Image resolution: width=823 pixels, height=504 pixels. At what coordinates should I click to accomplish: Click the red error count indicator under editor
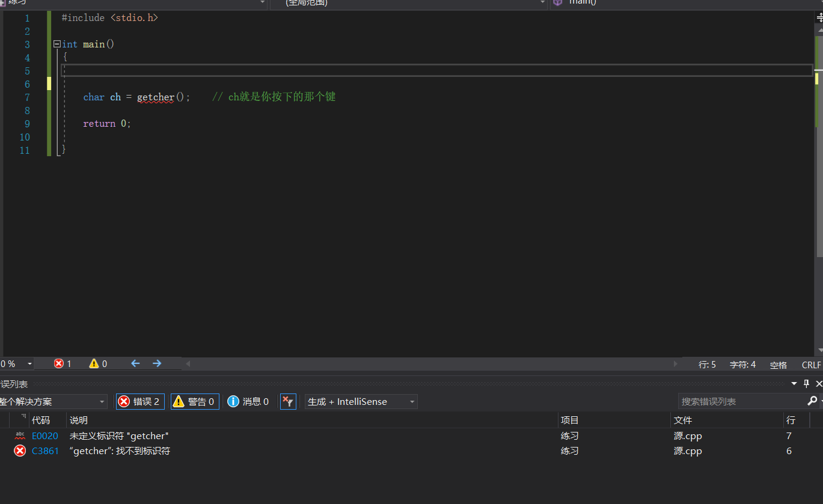pos(63,363)
